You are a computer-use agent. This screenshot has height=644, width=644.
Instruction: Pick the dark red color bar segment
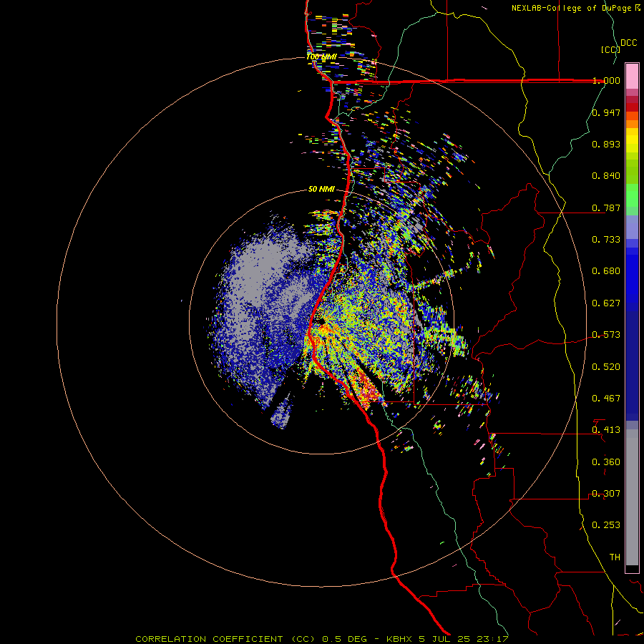tap(632, 107)
